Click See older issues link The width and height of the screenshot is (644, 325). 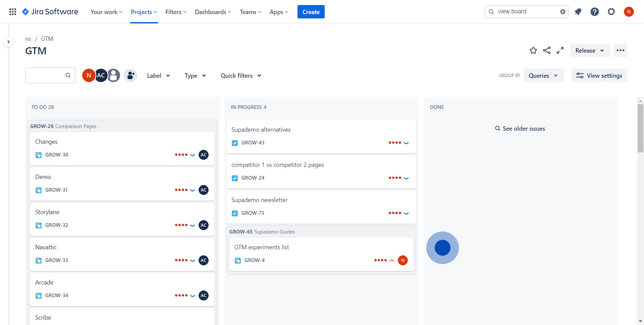point(520,129)
